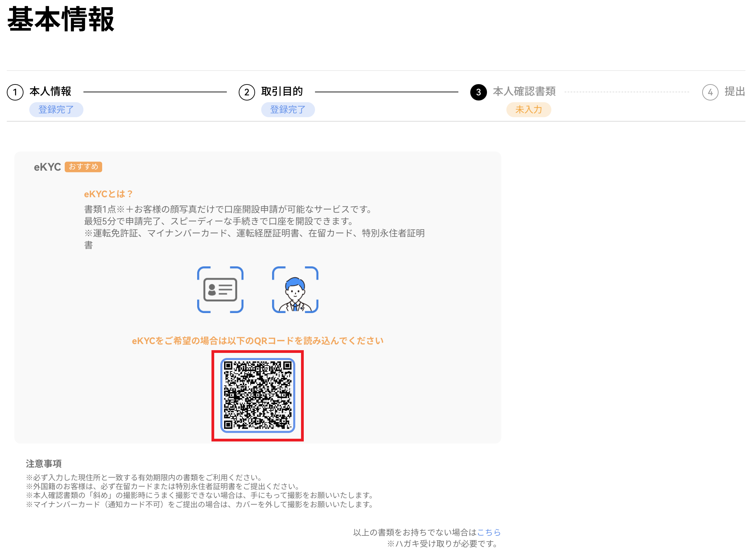Click the line starting 書類1点※＋お客様の顔写真
756x560 pixels.
pyautogui.click(x=229, y=209)
